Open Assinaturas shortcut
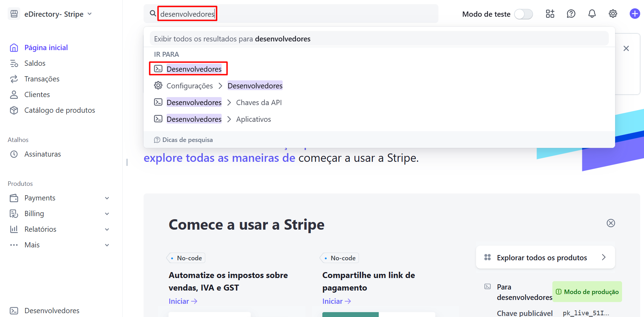Screen dimensions: 644x317 point(43,154)
